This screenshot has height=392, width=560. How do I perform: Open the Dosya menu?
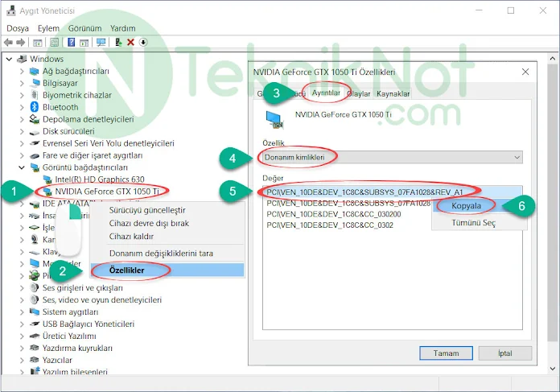(18, 28)
